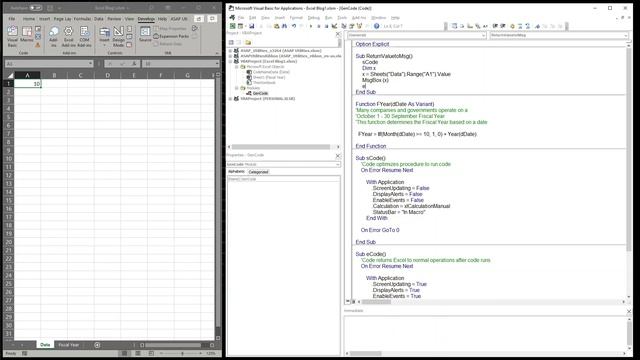Open the Insert controls dropdown in Excel
This screenshot has width=640, height=360.
pyautogui.click(x=104, y=36)
